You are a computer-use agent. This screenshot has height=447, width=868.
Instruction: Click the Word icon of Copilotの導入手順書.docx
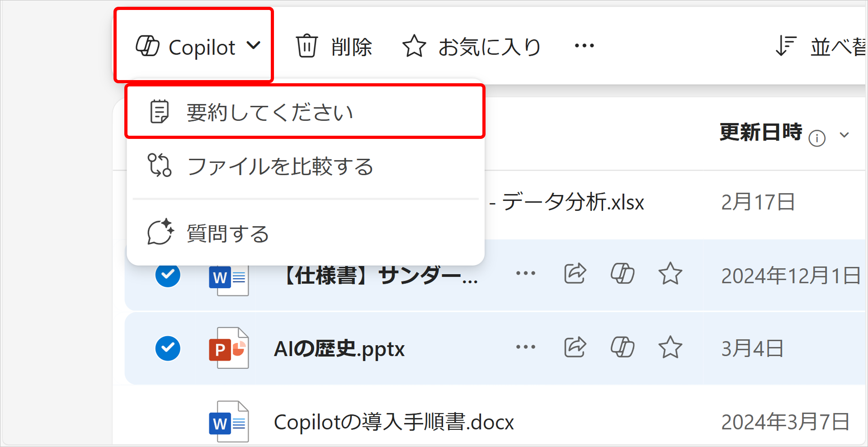tap(229, 422)
